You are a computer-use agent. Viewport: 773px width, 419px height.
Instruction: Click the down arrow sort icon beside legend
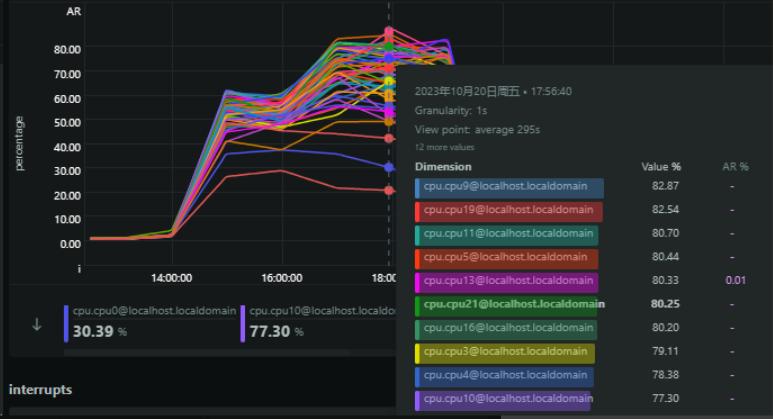pos(37,324)
